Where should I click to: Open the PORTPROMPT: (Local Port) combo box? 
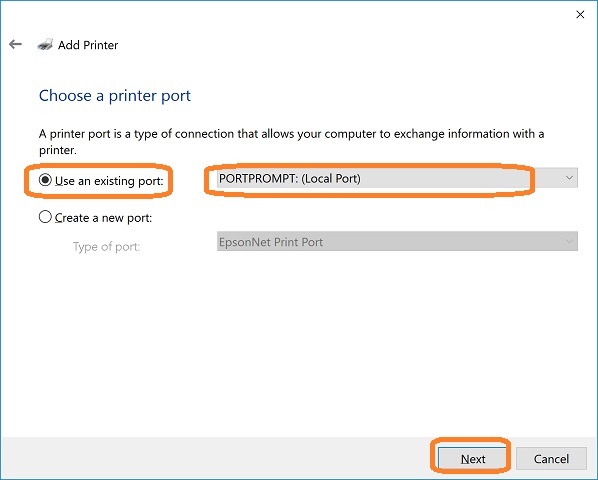[x=397, y=178]
